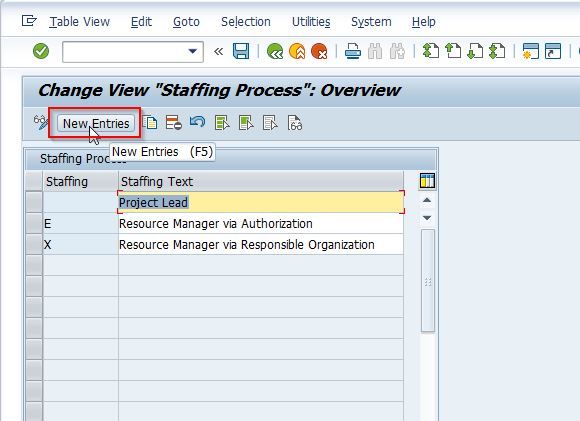Click the table scroll down arrow
The width and height of the screenshot is (580, 421).
point(427,218)
